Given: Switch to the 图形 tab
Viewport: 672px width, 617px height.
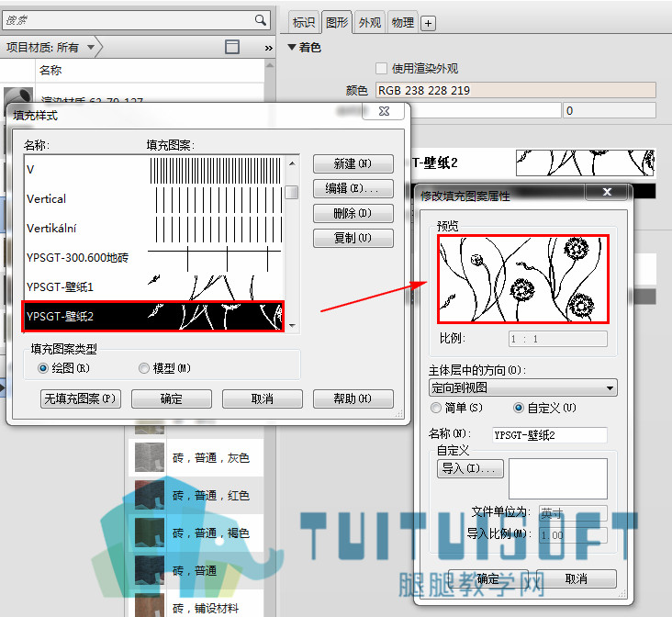Looking at the screenshot, I should pos(337,22).
